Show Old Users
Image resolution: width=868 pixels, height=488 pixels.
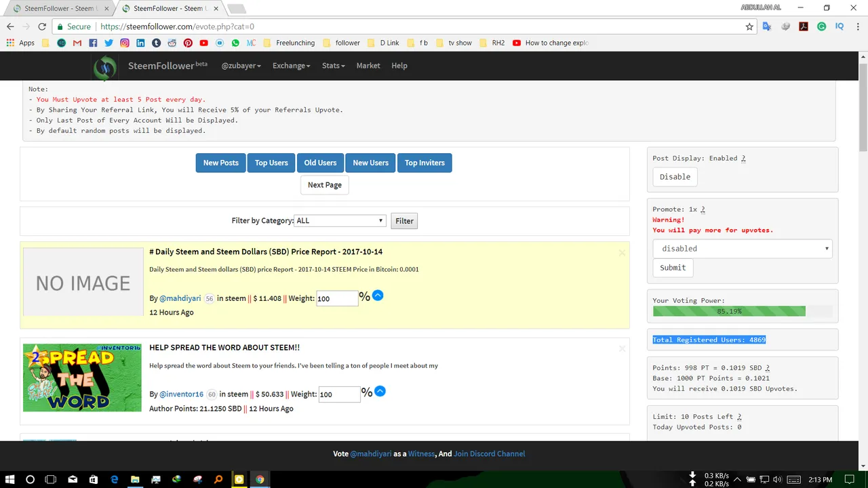[320, 163]
